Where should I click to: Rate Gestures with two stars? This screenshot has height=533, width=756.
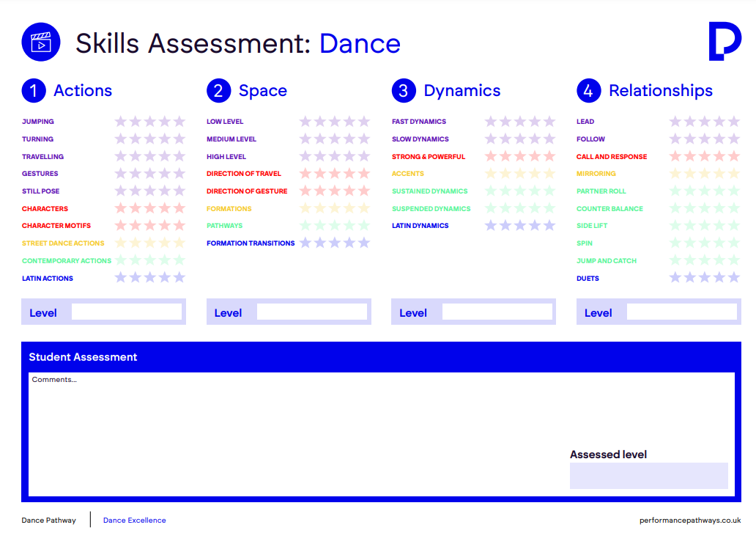[x=136, y=173]
